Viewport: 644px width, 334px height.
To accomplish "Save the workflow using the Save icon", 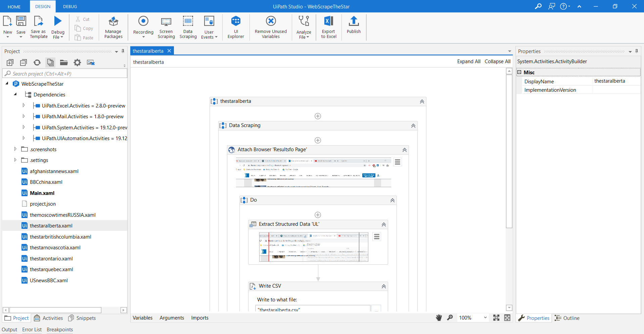I will coord(21,21).
